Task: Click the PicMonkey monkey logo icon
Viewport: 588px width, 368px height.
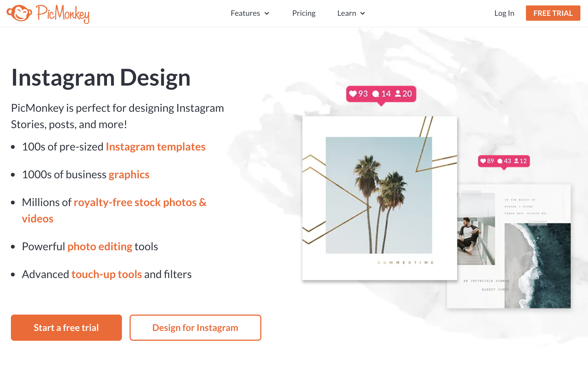Action: [19, 13]
